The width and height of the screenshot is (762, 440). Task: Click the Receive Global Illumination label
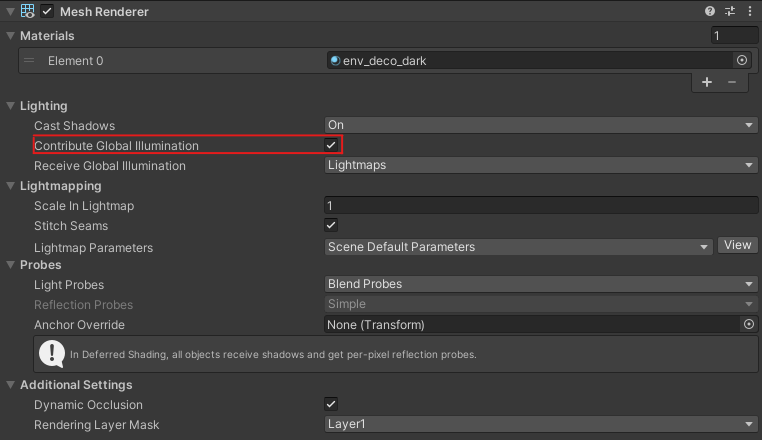(x=110, y=166)
